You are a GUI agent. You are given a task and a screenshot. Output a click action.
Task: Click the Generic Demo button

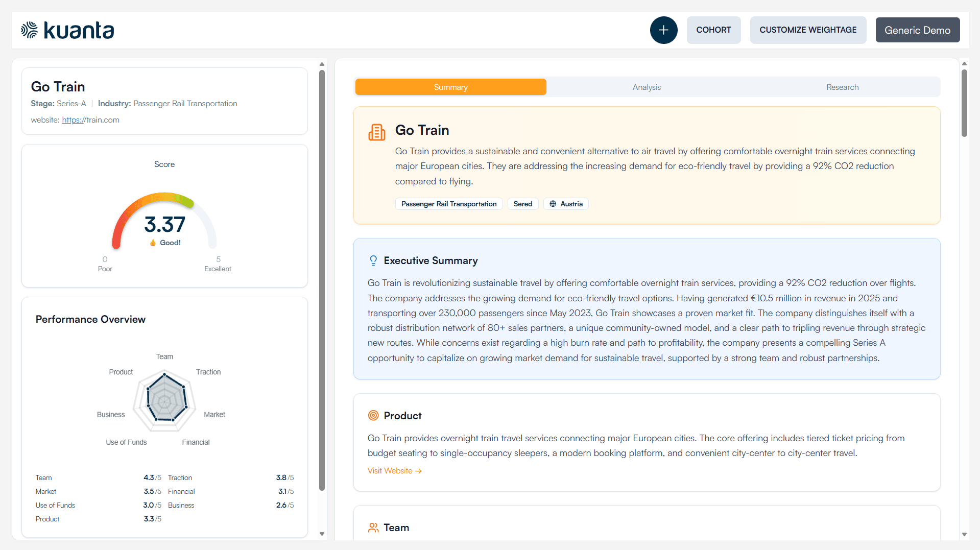pyautogui.click(x=917, y=30)
